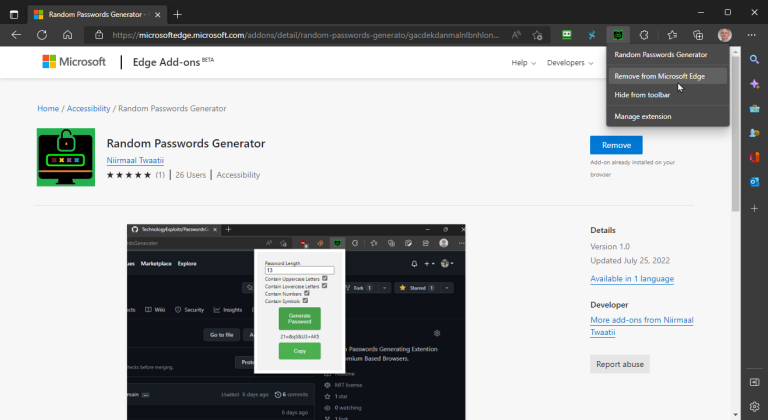Image resolution: width=768 pixels, height=420 pixels.
Task: Open sidebar Tools briefcase icon
Action: pyautogui.click(x=754, y=108)
